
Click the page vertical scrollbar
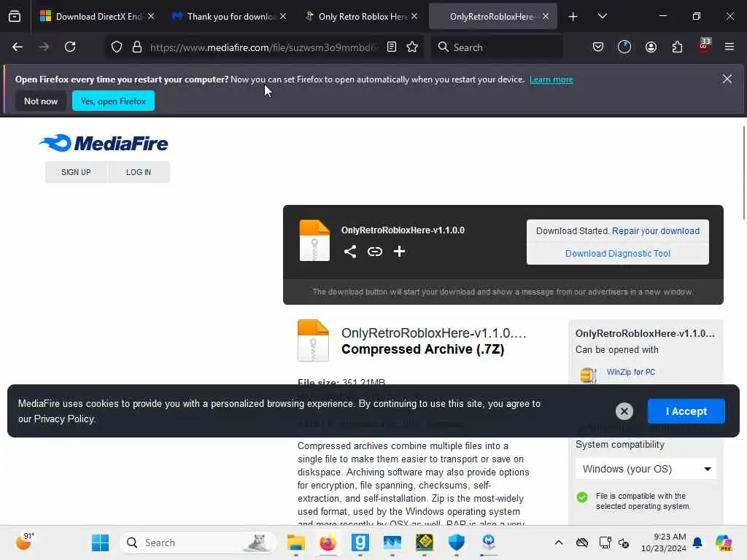[743, 173]
